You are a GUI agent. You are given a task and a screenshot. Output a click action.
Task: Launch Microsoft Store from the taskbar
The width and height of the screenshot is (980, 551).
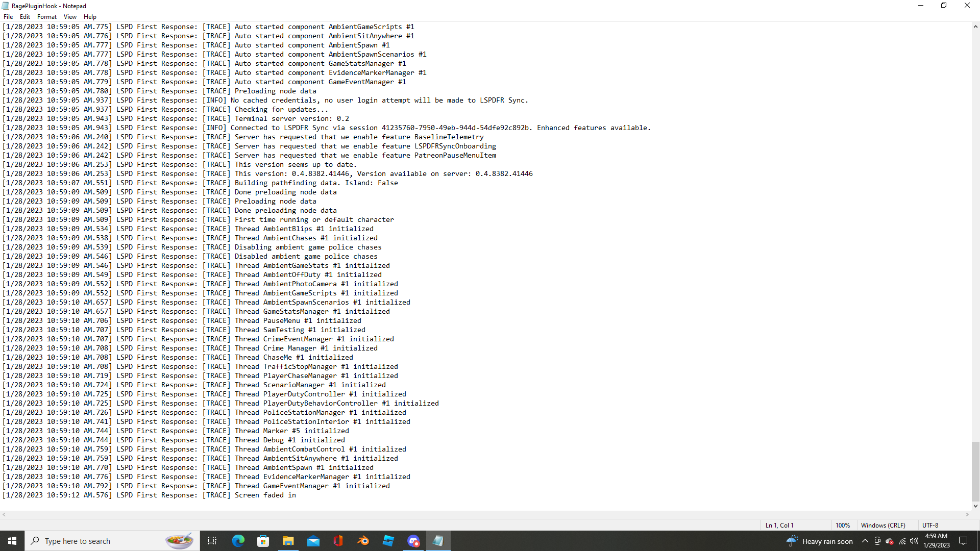click(x=263, y=541)
